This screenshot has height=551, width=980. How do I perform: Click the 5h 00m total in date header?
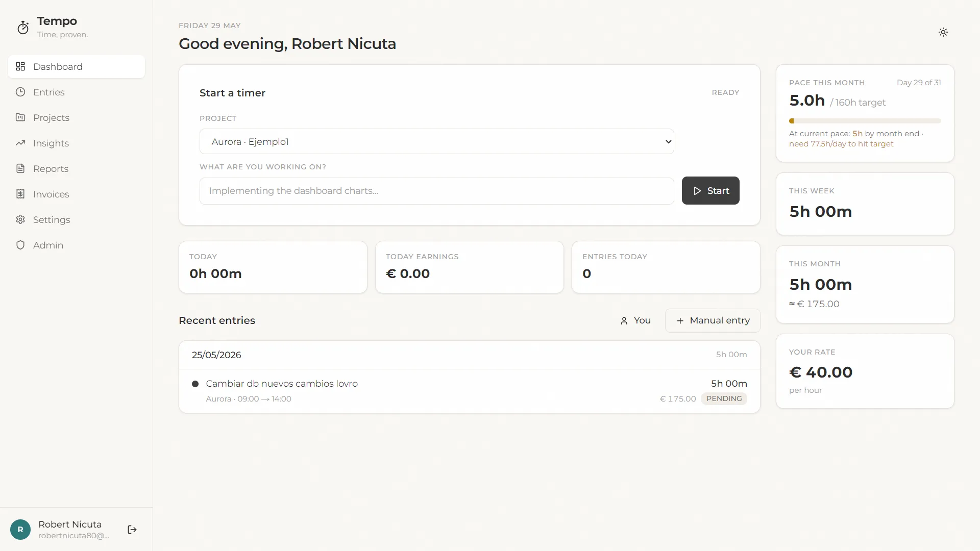pos(731,355)
